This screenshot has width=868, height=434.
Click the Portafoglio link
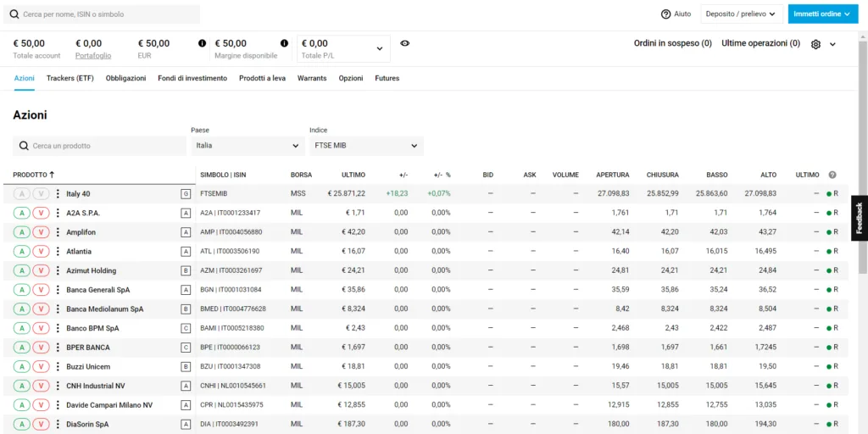pos(93,55)
